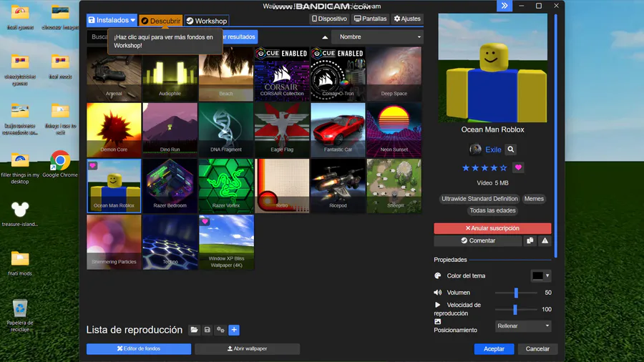Select the Fantastic Car wallpaper
The width and height of the screenshot is (644, 362).
pos(338,129)
